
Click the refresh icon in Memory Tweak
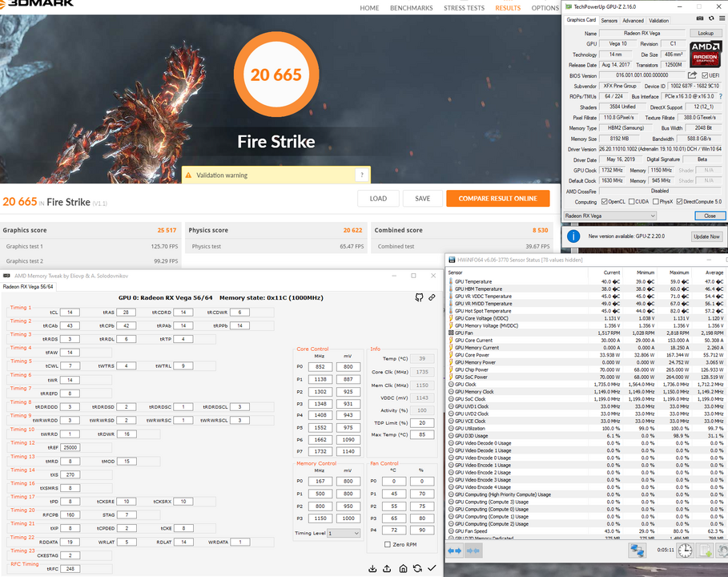tap(417, 569)
